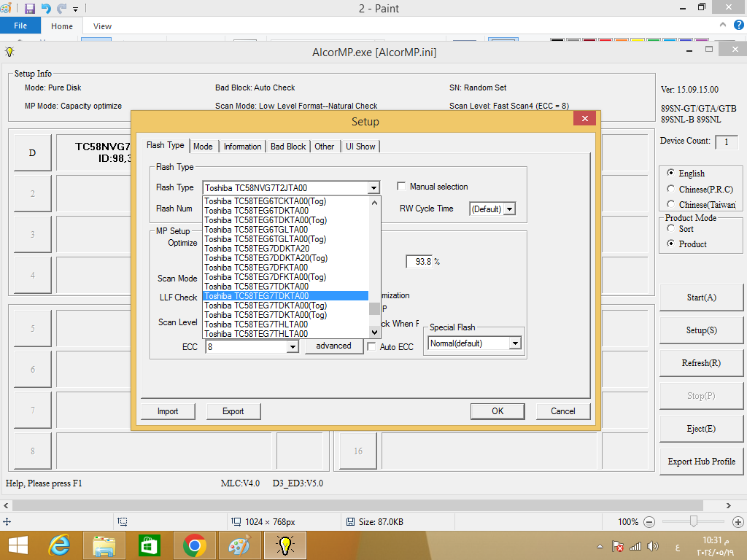Click the Paint horizontal scrollbar track
The image size is (747, 560).
357,505
